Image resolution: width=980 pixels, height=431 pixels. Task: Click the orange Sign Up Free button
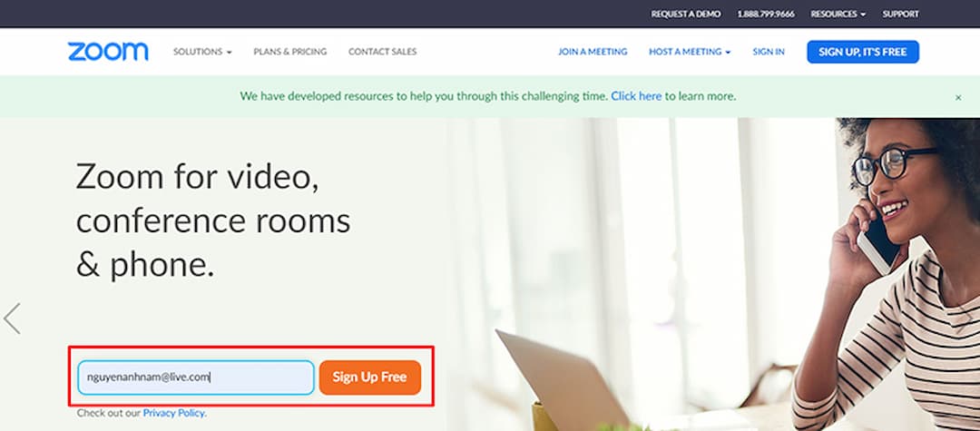[x=370, y=377]
